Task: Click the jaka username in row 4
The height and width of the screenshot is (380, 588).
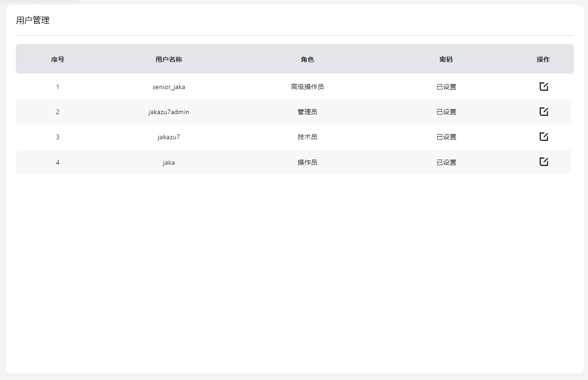Action: tap(169, 162)
